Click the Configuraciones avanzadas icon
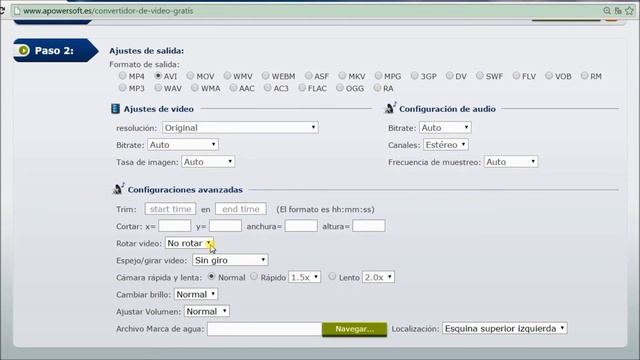This screenshot has width=640, height=360. [118, 189]
